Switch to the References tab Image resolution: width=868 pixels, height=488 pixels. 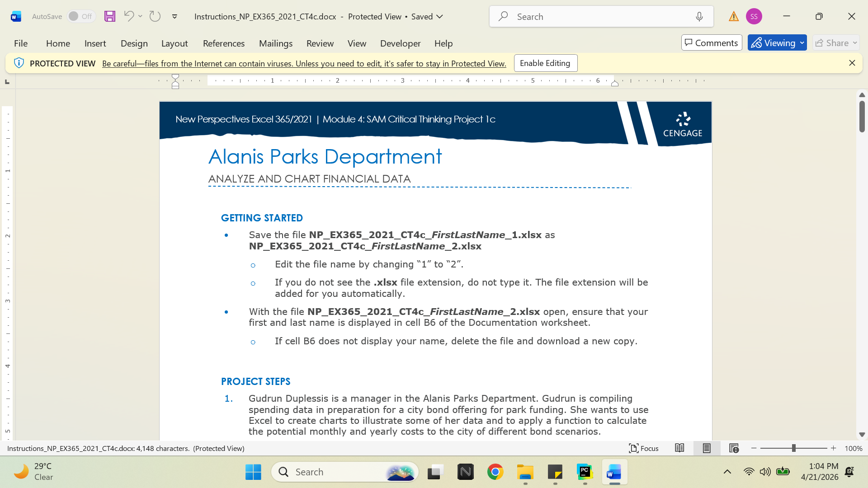224,43
